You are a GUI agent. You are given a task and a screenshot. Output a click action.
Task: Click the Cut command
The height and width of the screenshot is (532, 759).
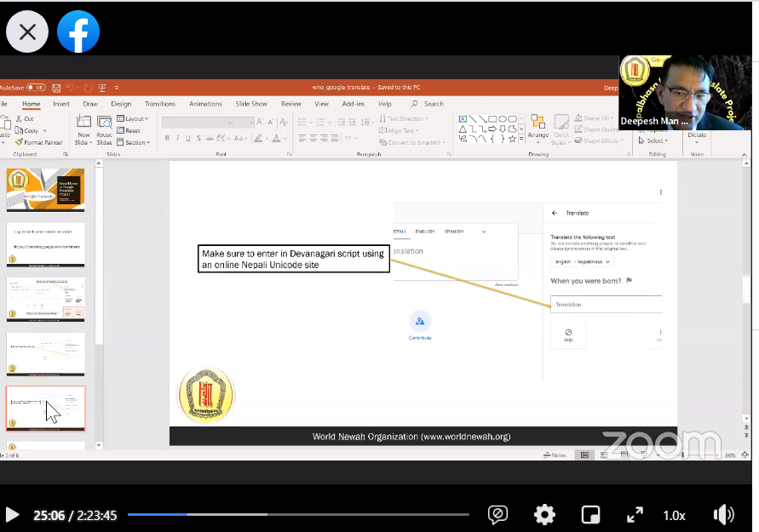[x=25, y=118]
